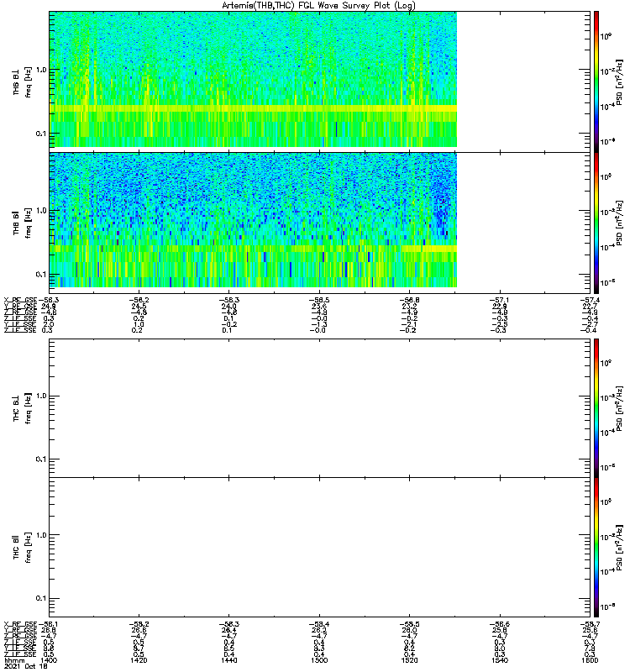Click the Y_RE_GSE value 24.0 under THB panels
The image size is (630, 672).
(228, 306)
